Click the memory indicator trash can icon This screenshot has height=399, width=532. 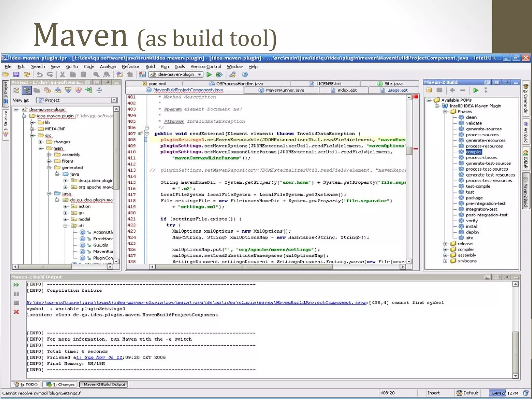tap(526, 393)
